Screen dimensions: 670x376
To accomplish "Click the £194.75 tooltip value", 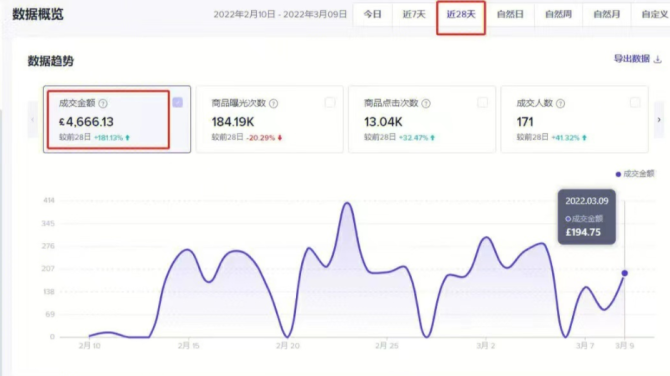I will click(583, 232).
